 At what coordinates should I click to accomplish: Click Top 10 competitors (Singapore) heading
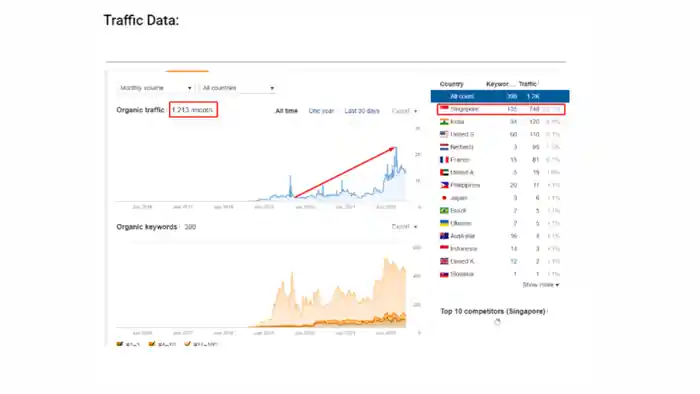point(493,311)
